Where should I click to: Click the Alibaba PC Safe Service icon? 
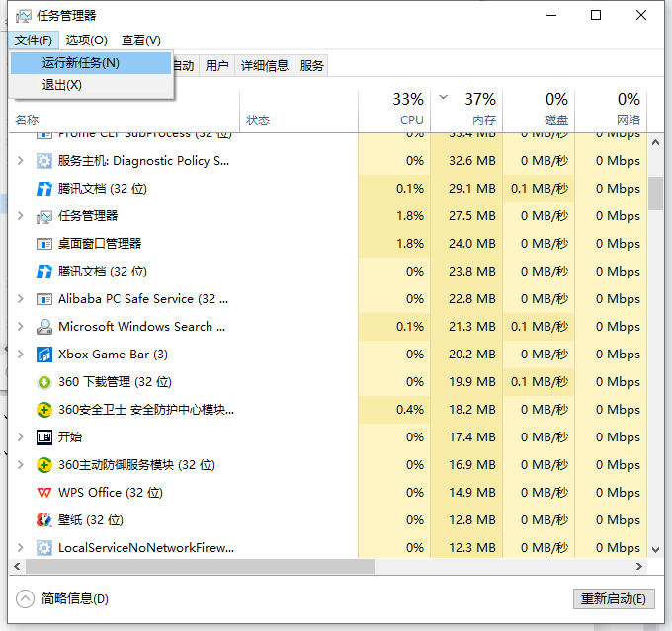[44, 299]
